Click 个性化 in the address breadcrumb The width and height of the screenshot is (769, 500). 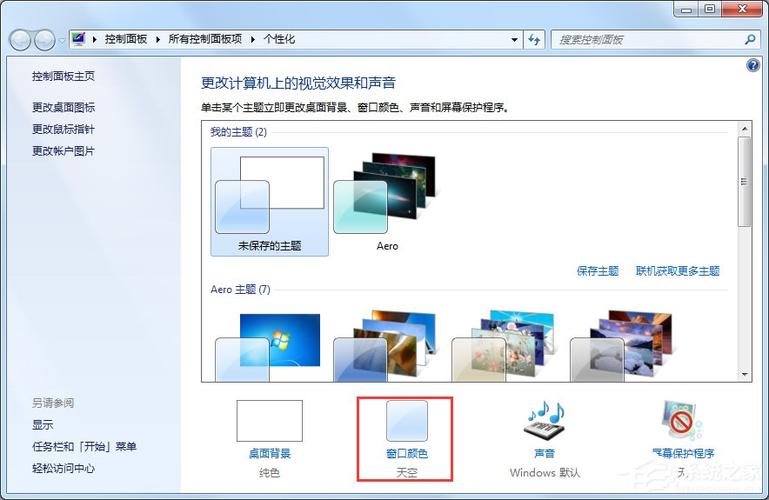pyautogui.click(x=279, y=40)
